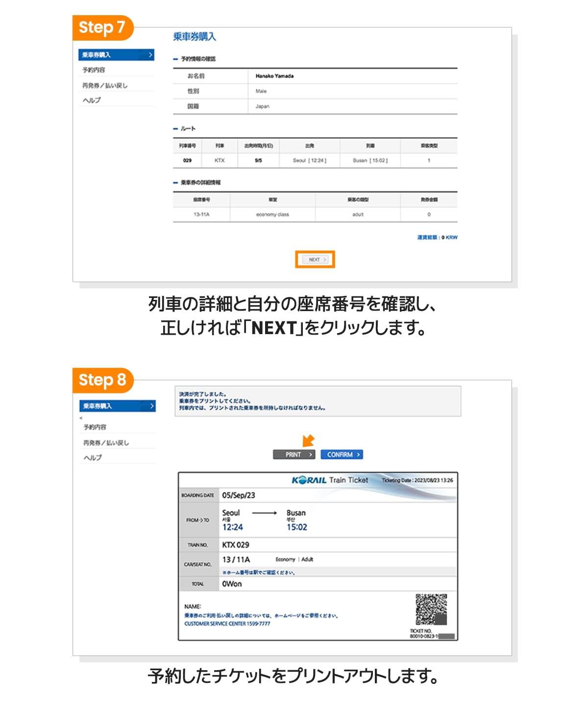Choose 再発券/払い戻し in the Step 7 sidebar

tap(105, 85)
